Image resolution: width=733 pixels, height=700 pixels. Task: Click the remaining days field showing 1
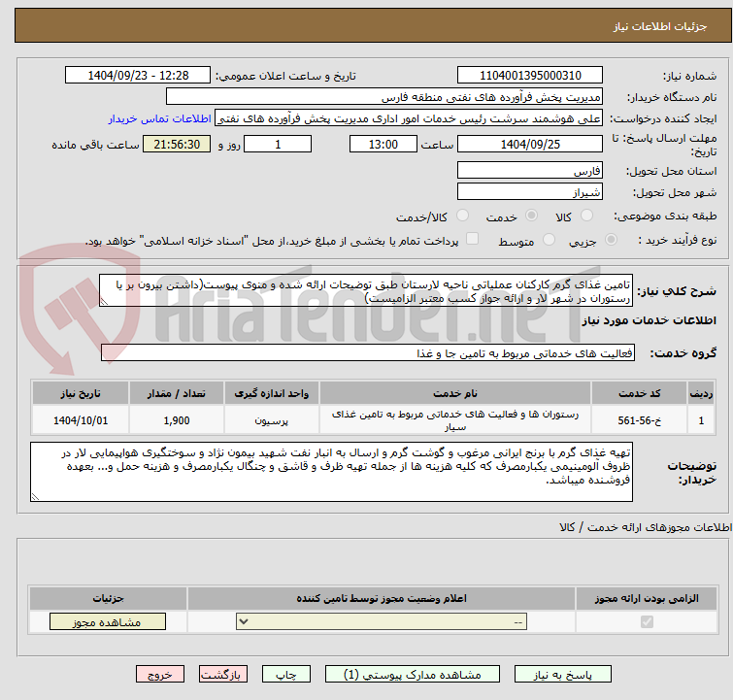pyautogui.click(x=278, y=144)
